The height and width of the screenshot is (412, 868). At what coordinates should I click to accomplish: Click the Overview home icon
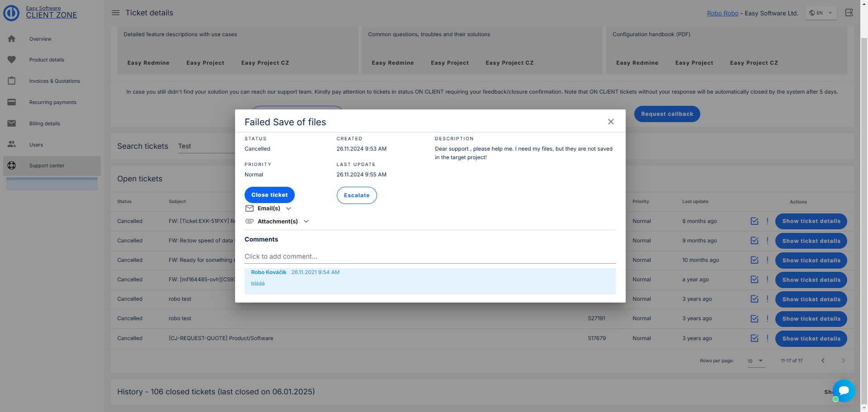click(x=12, y=39)
